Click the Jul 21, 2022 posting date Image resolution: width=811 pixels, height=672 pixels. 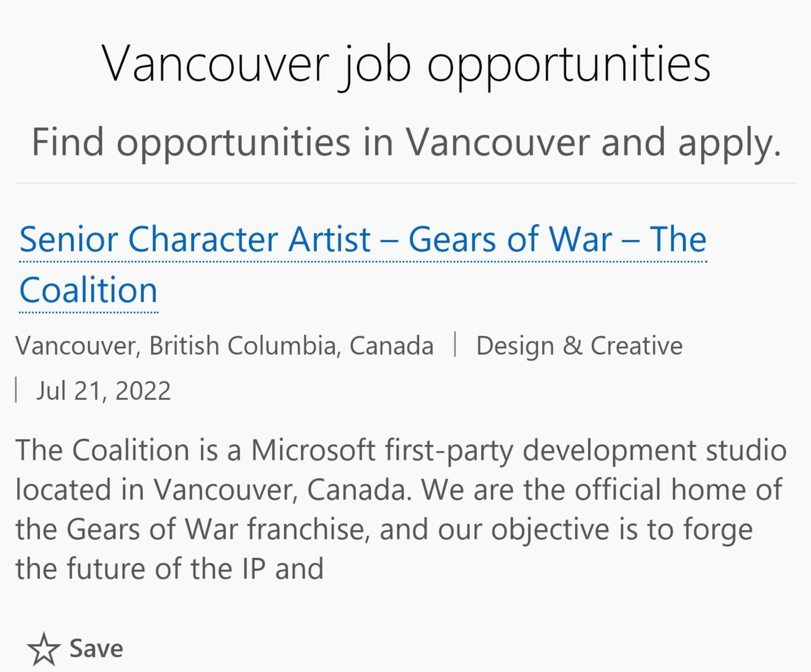(x=103, y=391)
